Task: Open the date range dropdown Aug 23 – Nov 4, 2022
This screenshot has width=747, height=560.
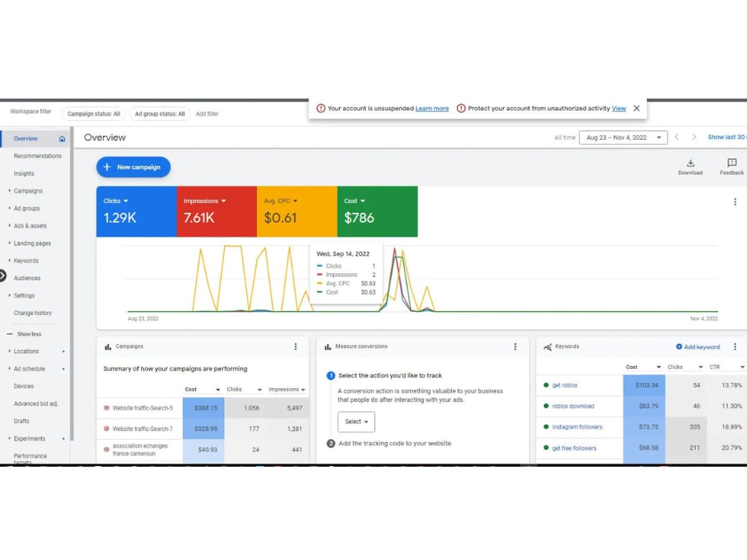Action: 623,137
